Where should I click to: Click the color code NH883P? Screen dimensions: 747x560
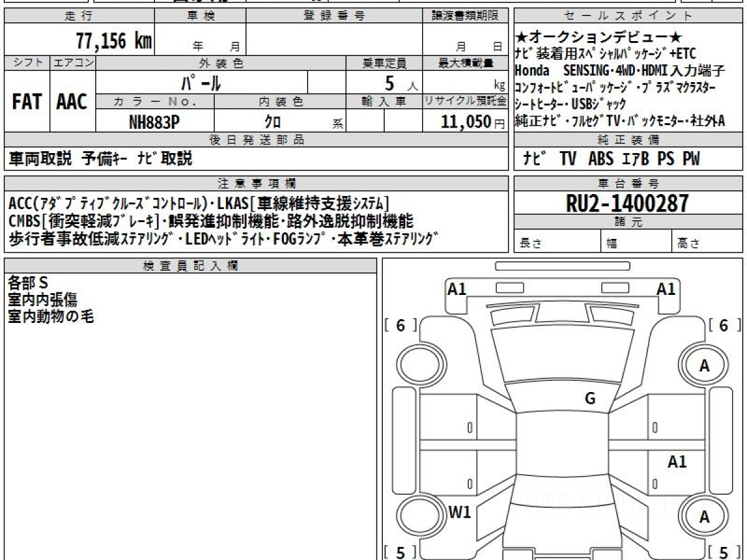click(x=154, y=123)
